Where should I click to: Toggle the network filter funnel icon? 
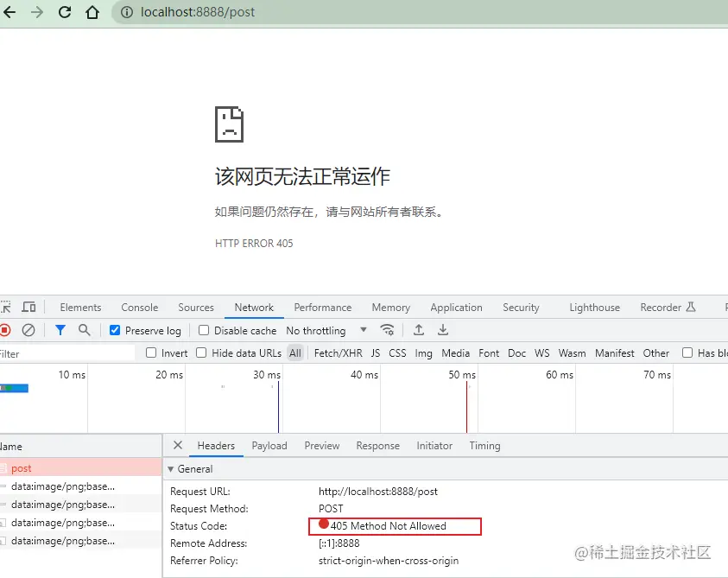pyautogui.click(x=60, y=330)
